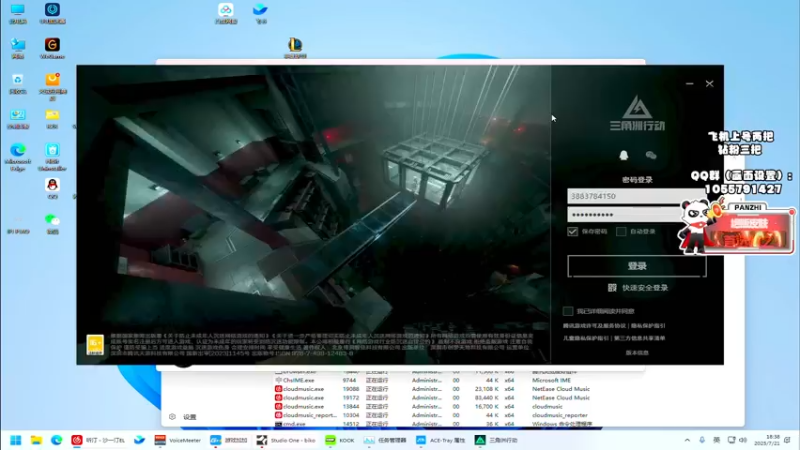Select the Geek Uninstaller desktop shortcut
The image size is (800, 450).
pyautogui.click(x=52, y=157)
